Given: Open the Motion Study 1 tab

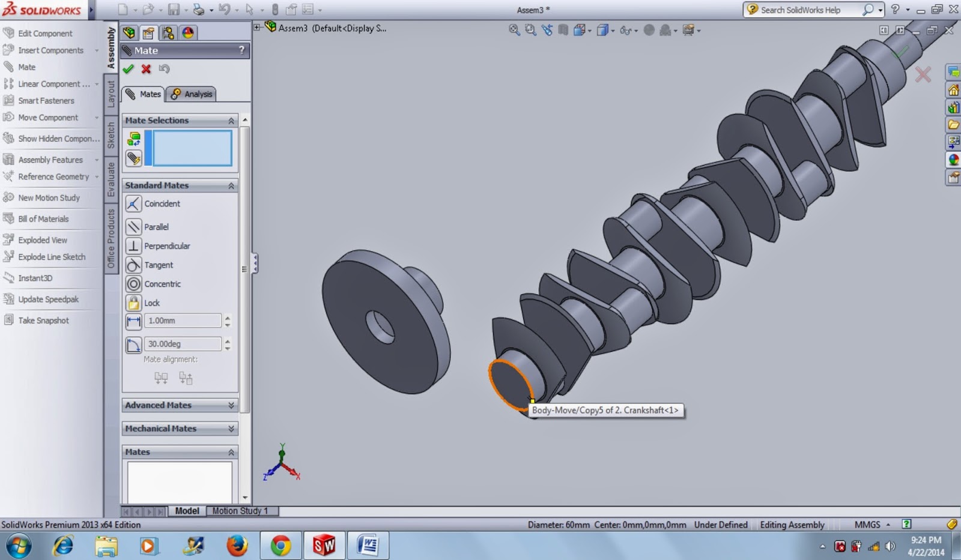Looking at the screenshot, I should click(241, 511).
